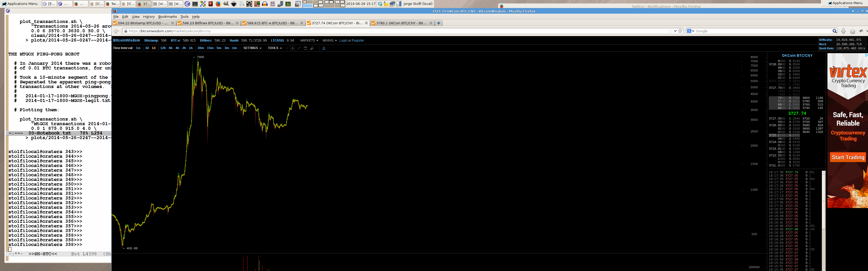Click the Start Trading ad button
This screenshot has height=271, width=868.
tap(848, 157)
